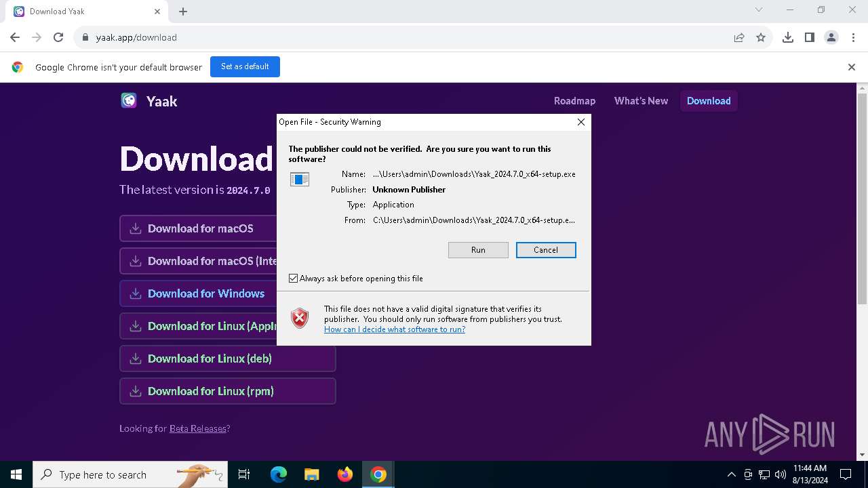Open the notification center icon
The image size is (868, 488).
pos(846,474)
